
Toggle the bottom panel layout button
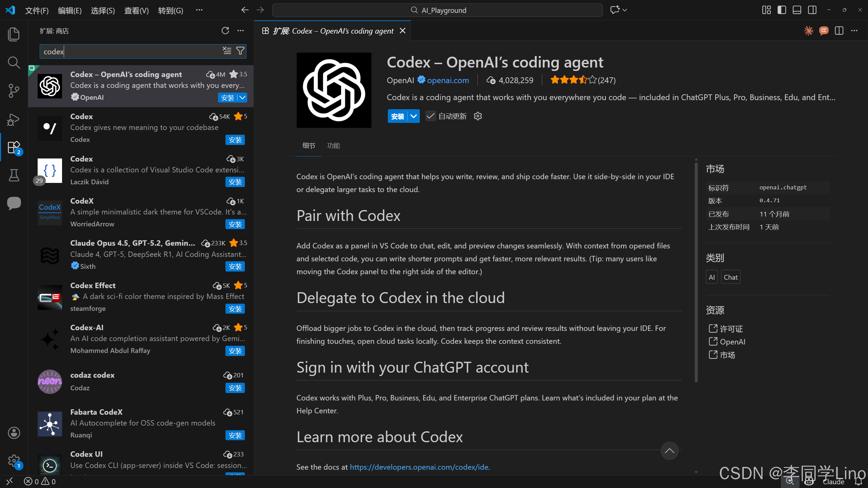[797, 10]
